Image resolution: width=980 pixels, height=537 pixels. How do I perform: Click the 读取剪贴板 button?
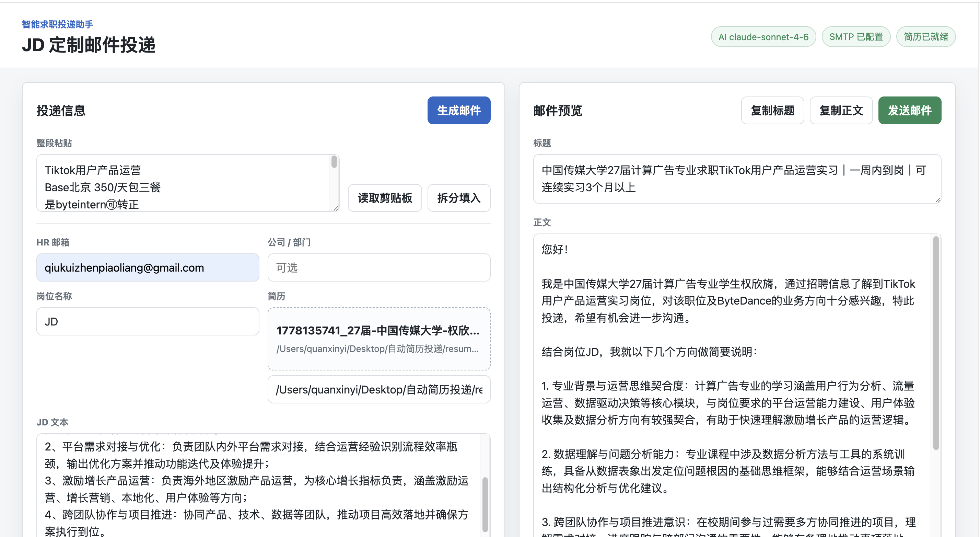[385, 198]
